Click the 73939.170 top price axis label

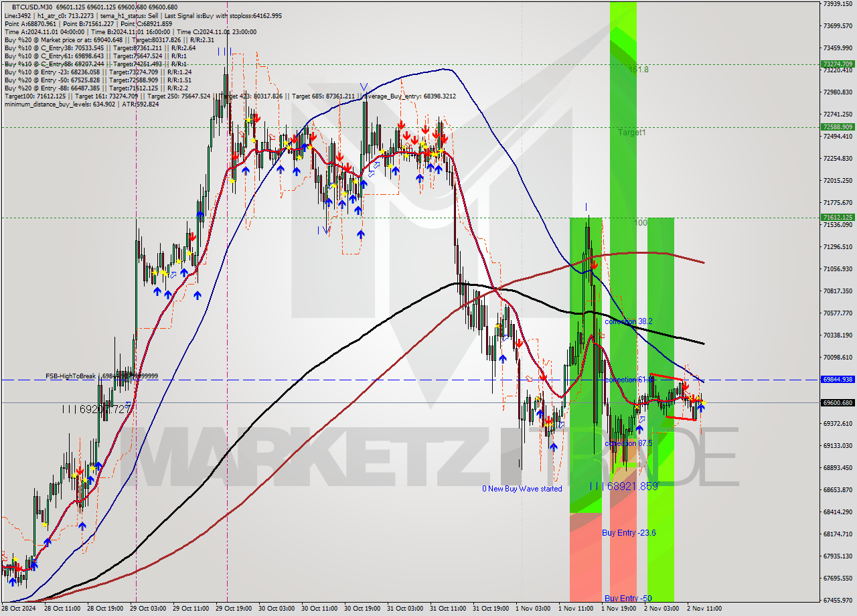pyautogui.click(x=838, y=3)
